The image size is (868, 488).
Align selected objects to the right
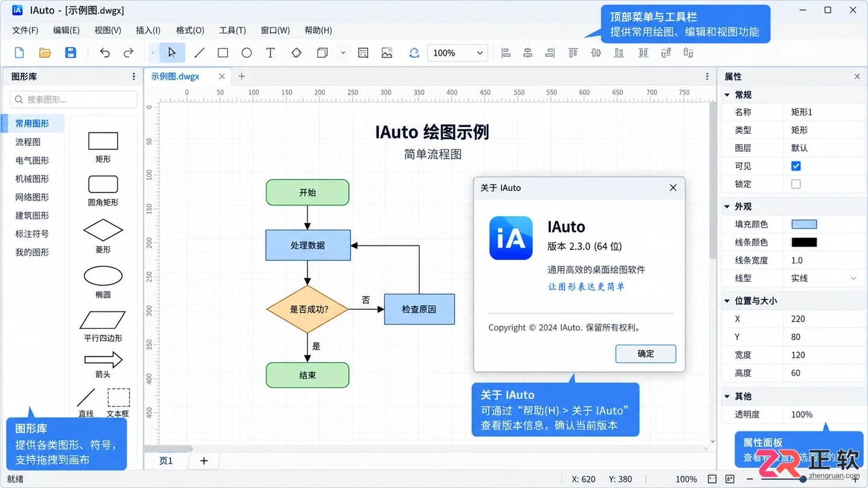pyautogui.click(x=550, y=53)
